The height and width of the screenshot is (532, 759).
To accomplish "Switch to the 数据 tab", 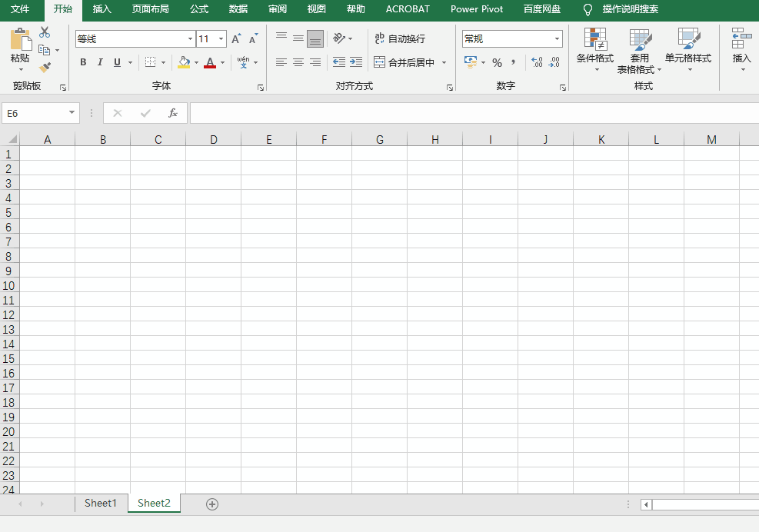I will click(238, 9).
